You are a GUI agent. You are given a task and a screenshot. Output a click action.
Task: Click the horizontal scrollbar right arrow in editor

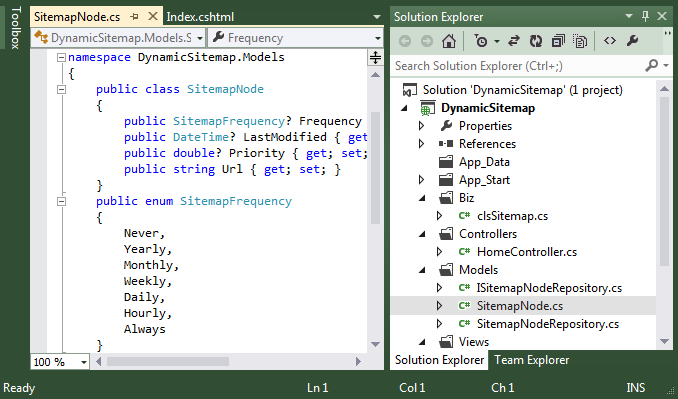point(358,361)
